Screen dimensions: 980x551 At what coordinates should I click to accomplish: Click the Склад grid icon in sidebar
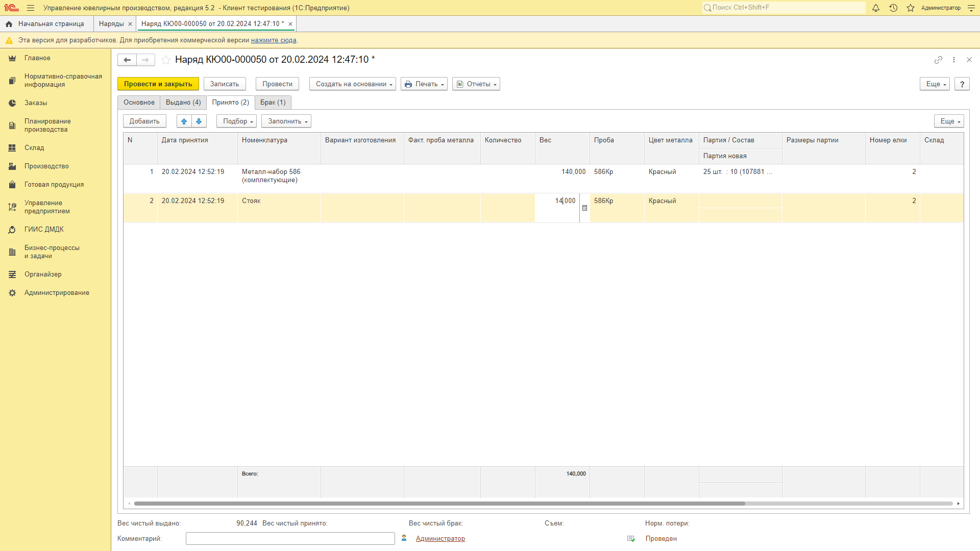coord(12,148)
